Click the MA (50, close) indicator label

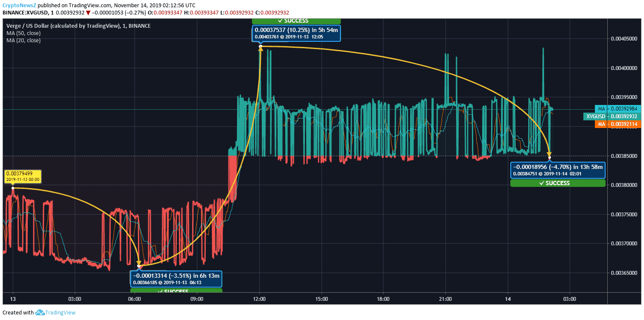pyautogui.click(x=23, y=33)
